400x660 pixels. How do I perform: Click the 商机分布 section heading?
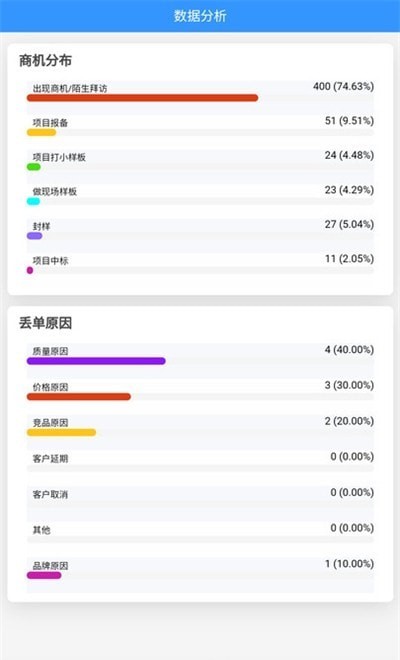point(45,61)
